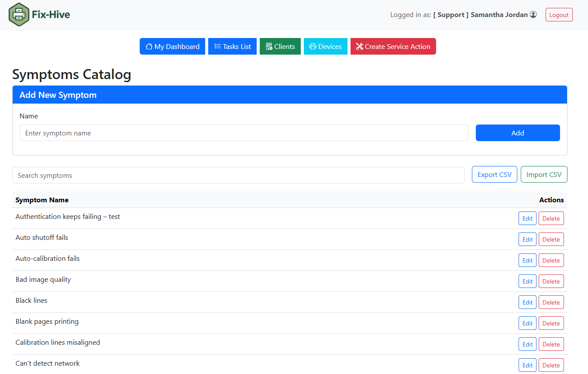Screen dimensions: 588x374
Task: Click the printer icon on Devices
Action: [x=313, y=46]
